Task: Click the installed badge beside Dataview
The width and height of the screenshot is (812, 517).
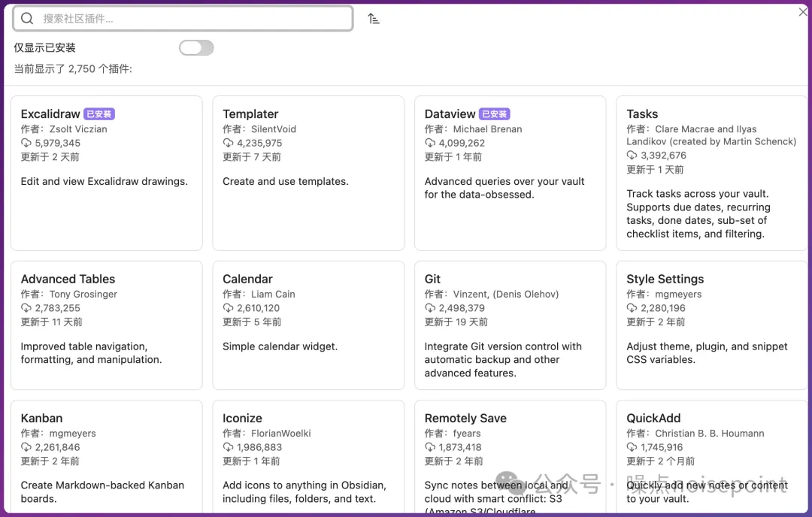Action: click(495, 114)
